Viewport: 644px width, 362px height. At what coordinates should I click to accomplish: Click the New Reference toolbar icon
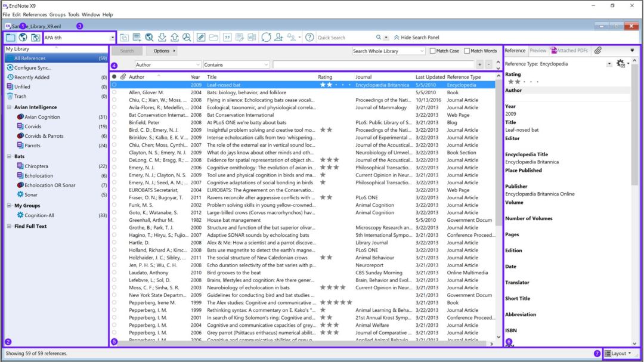[137, 38]
